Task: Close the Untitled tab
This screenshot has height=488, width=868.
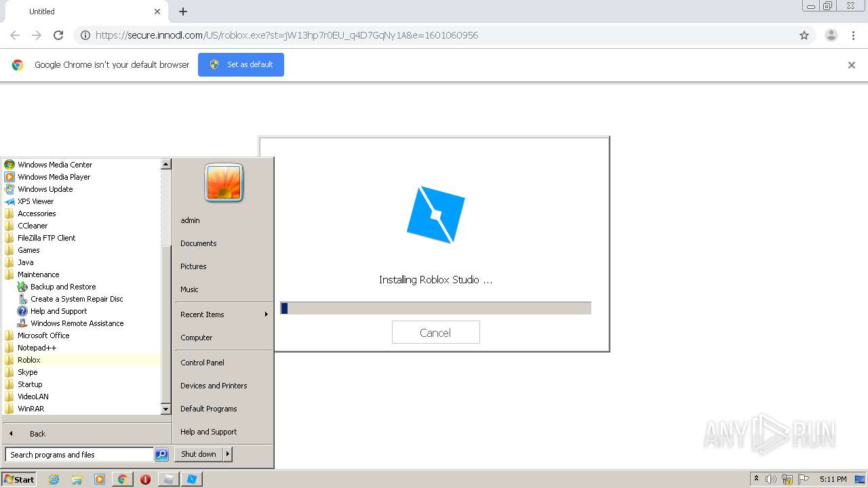Action: click(x=157, y=12)
